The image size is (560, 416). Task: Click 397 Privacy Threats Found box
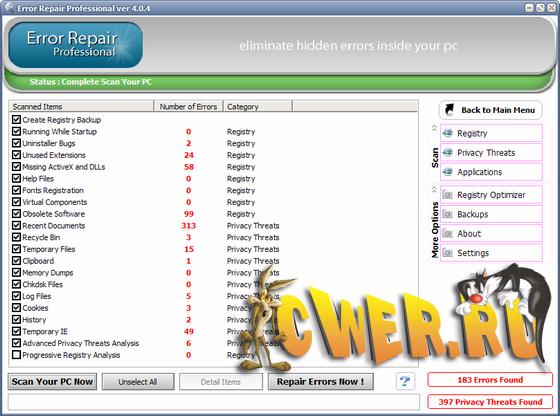coord(490,402)
